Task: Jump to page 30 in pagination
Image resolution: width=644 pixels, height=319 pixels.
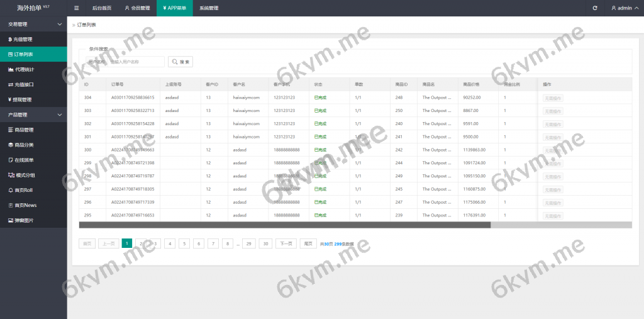Action: (265, 243)
